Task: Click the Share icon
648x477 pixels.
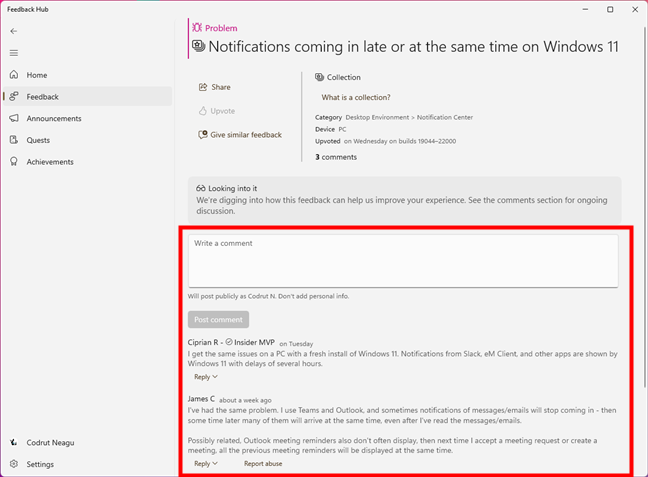Action: (203, 87)
